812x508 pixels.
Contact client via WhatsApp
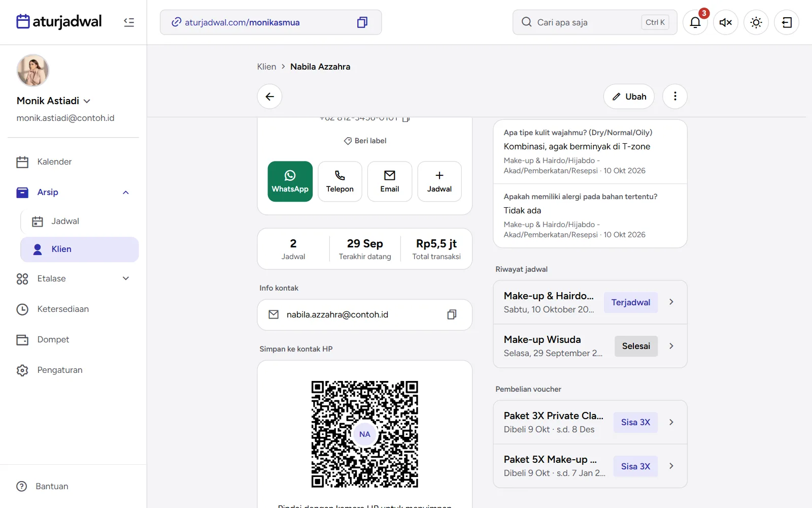point(290,181)
